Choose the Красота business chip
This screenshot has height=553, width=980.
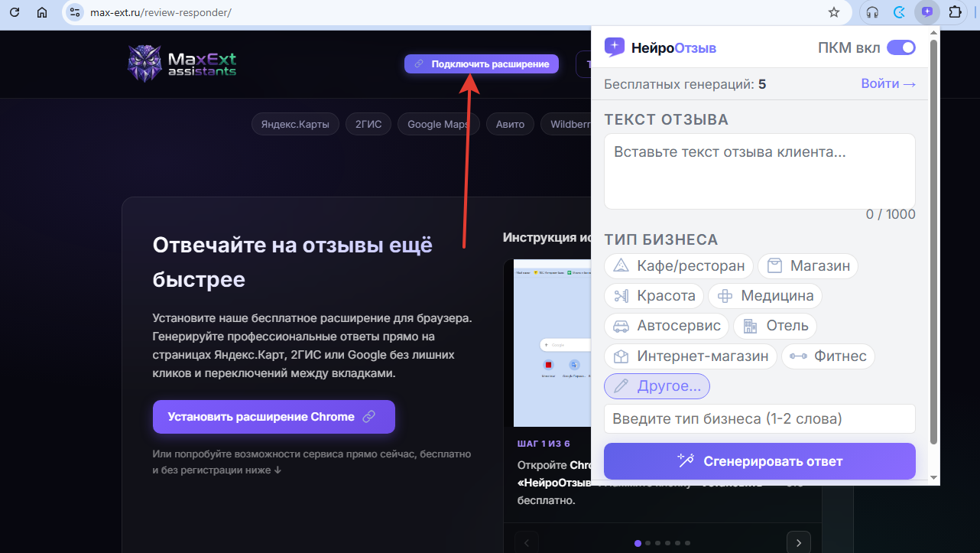point(654,295)
